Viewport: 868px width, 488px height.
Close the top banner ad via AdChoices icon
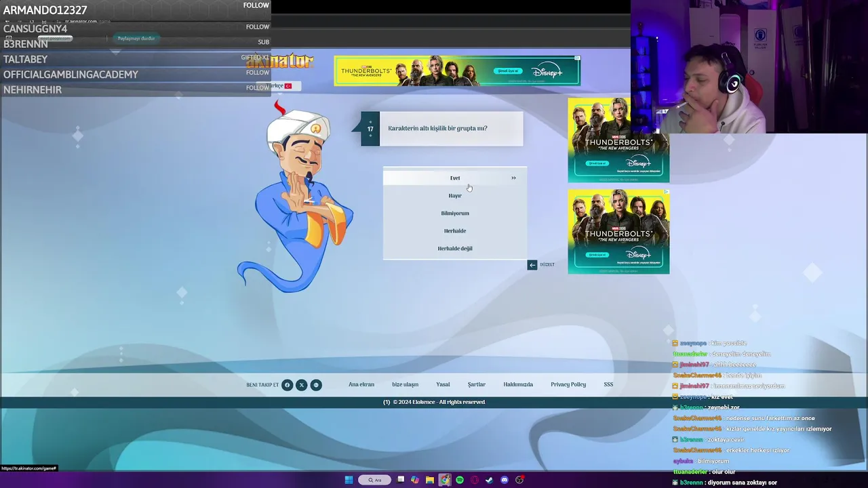click(x=578, y=58)
